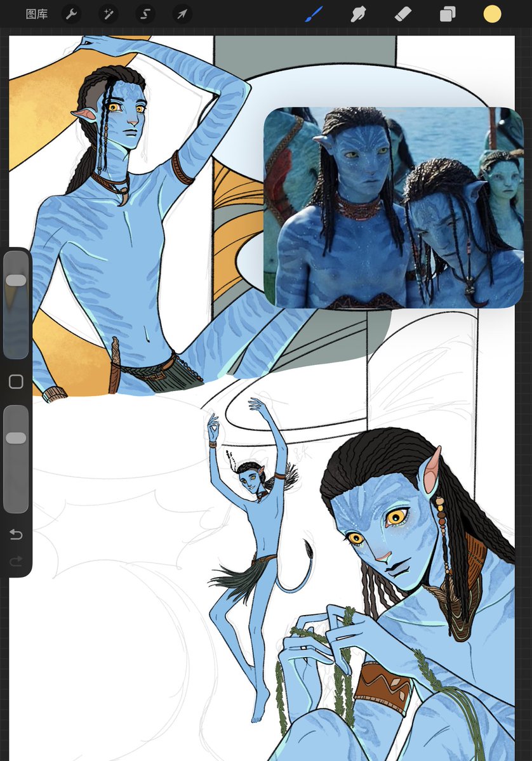Click the brush opacity slider handle
532x761 pixels.
[x=16, y=438]
